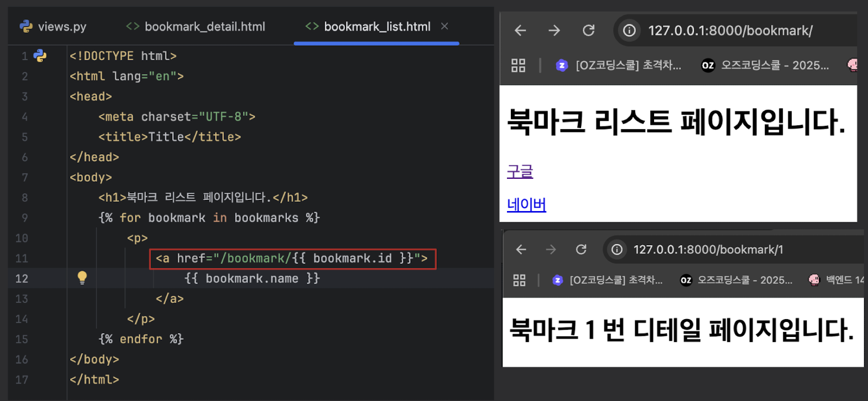868x401 pixels.
Task: Close the bookmark_list.html tab
Action: click(x=445, y=26)
